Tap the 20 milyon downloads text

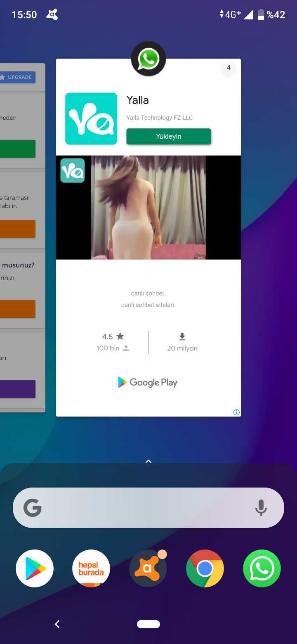point(182,348)
